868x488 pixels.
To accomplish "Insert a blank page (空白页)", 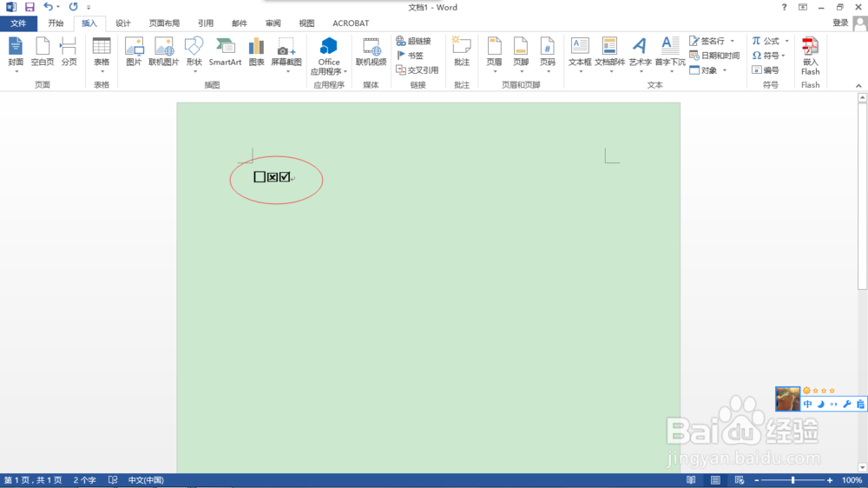I will [42, 53].
